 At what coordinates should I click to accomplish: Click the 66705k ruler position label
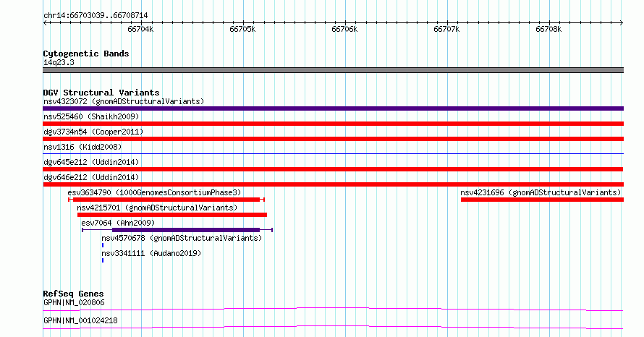(x=242, y=29)
